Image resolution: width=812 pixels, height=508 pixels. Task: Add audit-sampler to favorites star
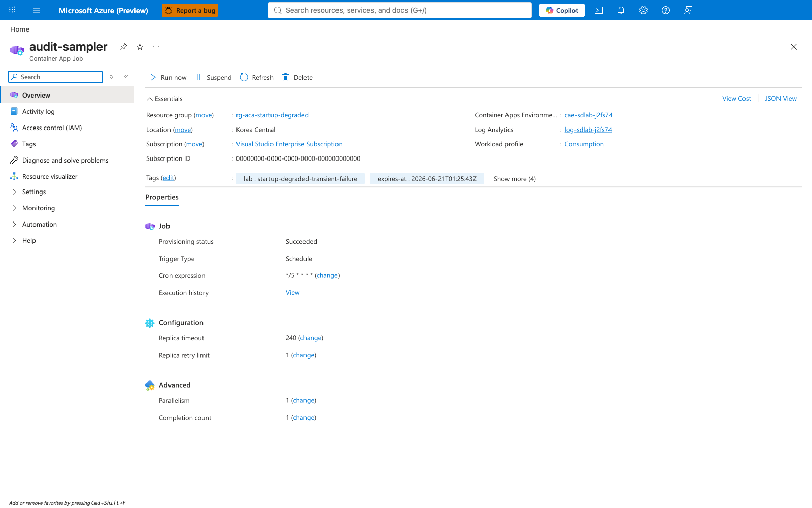[140, 47]
